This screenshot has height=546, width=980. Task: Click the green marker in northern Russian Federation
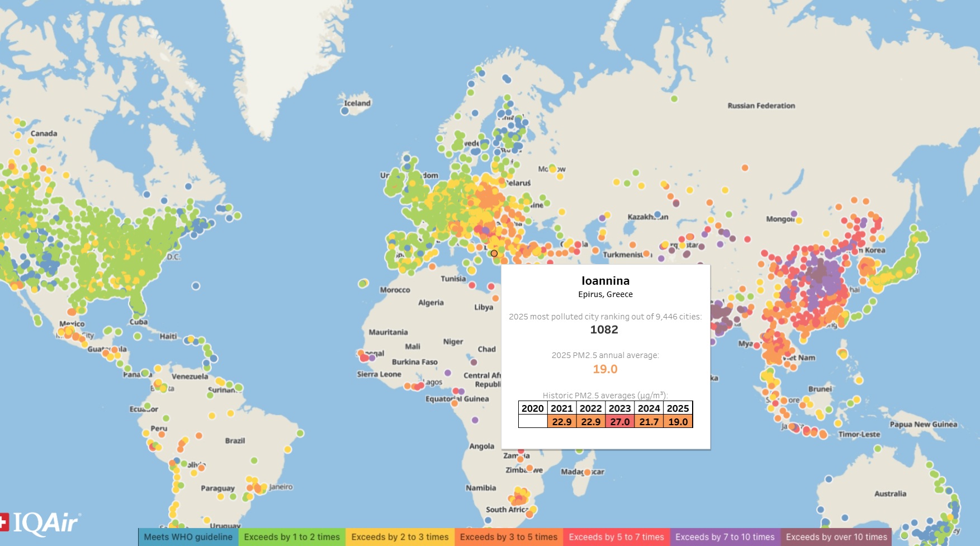pos(674,99)
